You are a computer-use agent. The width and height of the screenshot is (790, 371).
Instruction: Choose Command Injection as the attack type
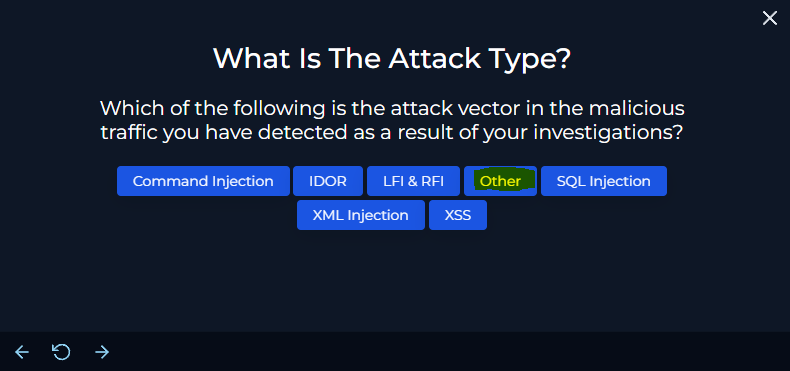203,181
